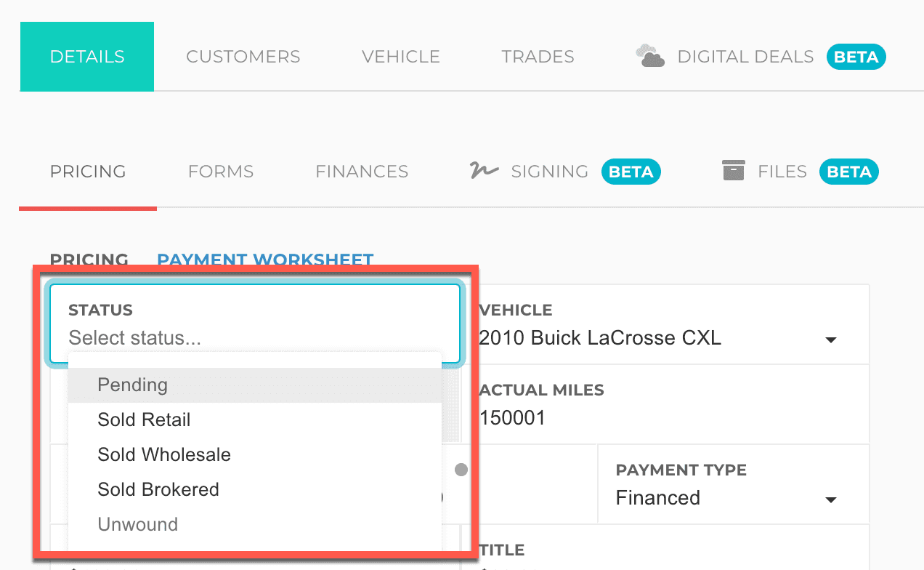Screen dimensions: 924x570
Task: Pick Sold Wholesale status option
Action: (x=164, y=454)
